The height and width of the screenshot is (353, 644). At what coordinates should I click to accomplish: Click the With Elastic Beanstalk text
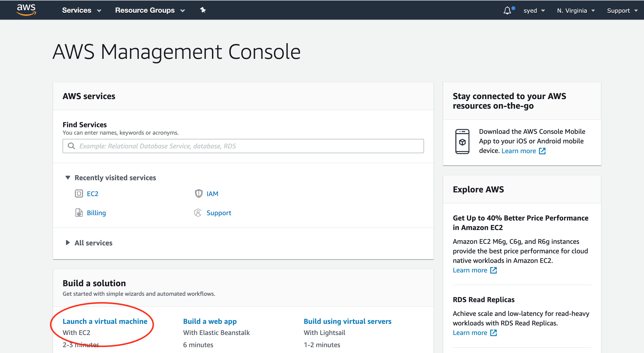216,333
